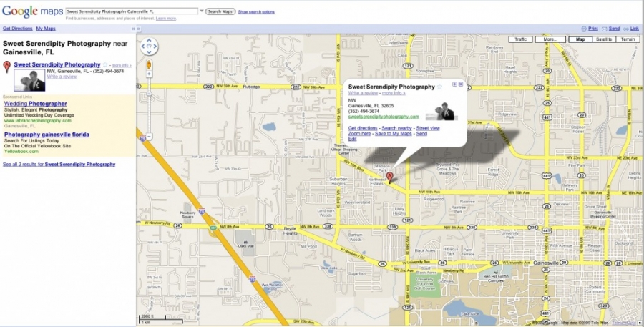Click 'more info »' in the sidebar listing
Viewport: 644px width, 327px height.
click(x=122, y=65)
